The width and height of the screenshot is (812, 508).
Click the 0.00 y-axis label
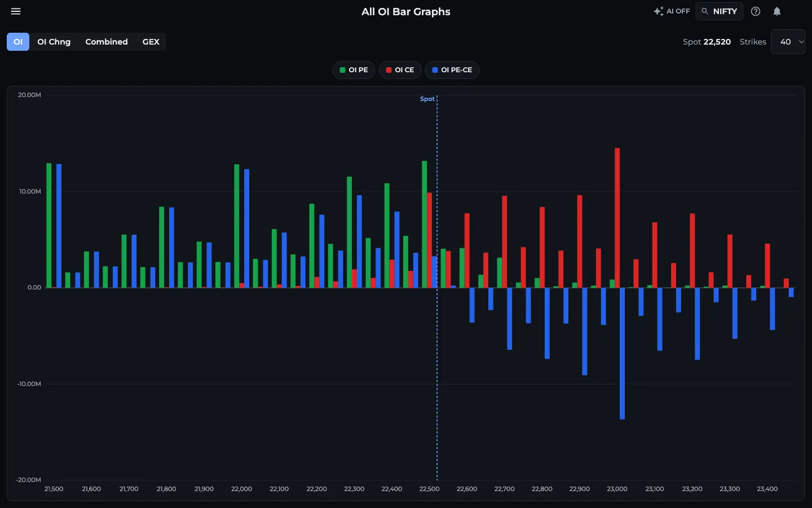tap(34, 287)
